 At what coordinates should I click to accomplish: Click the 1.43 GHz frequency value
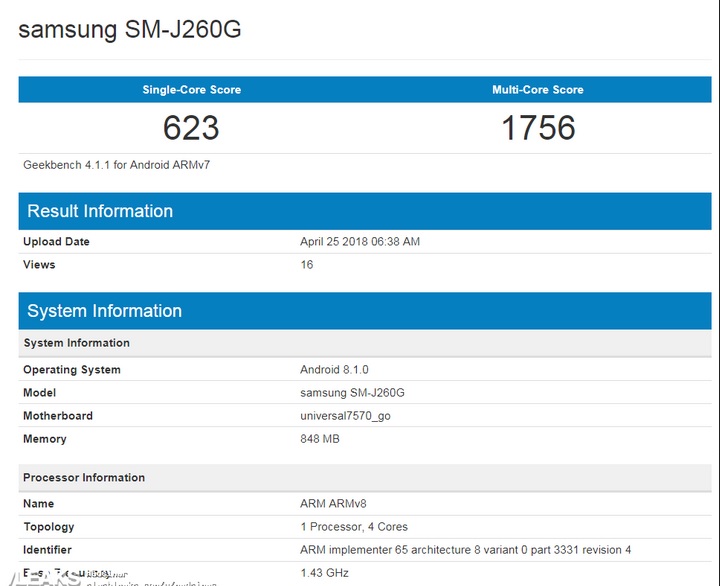(325, 573)
